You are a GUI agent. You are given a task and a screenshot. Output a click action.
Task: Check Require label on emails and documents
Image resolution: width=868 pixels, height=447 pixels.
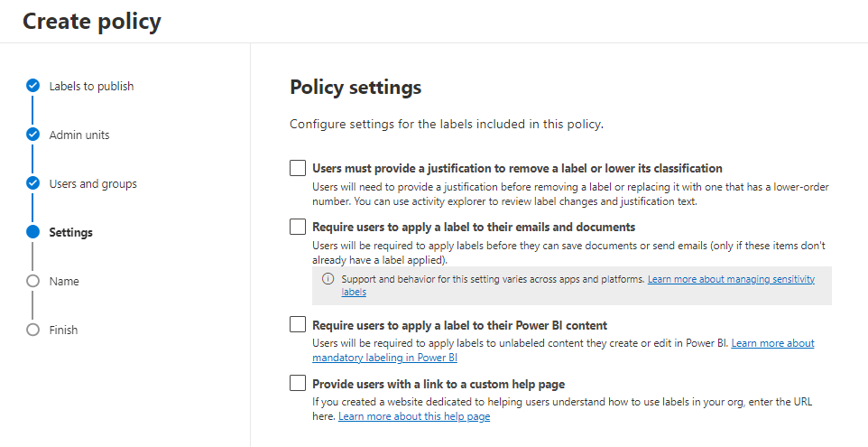pos(298,227)
